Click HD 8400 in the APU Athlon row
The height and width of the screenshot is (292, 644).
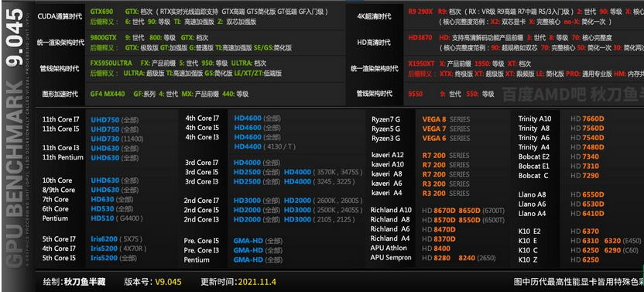[x=437, y=249]
